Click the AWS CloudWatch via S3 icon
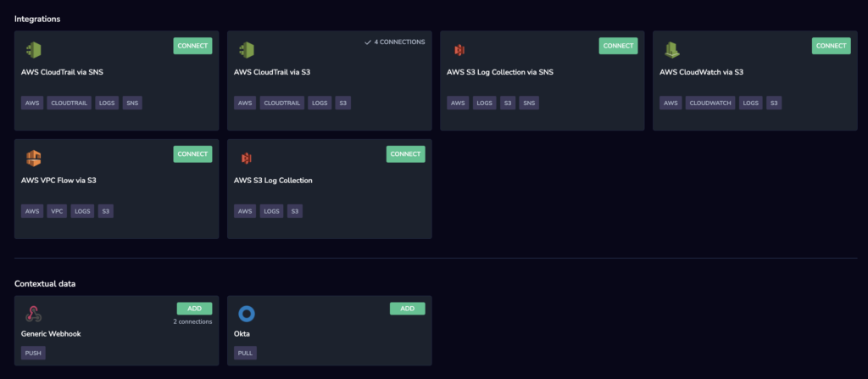The height and width of the screenshot is (379, 868). point(672,50)
